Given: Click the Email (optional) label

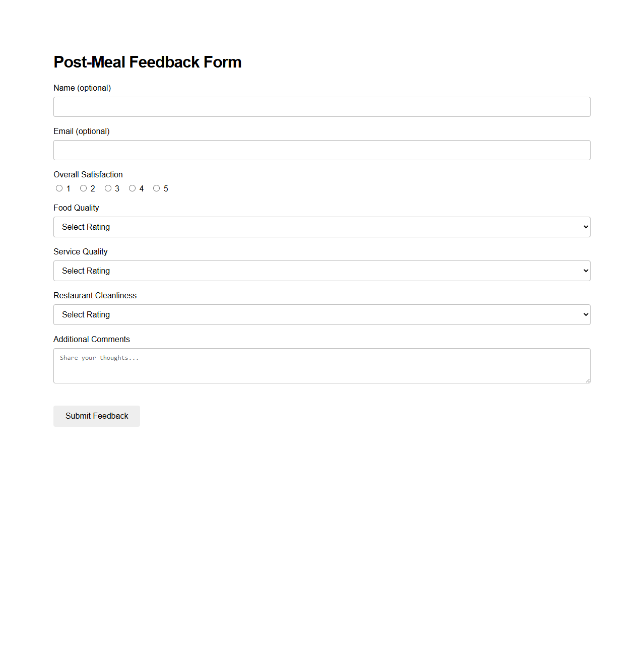Looking at the screenshot, I should click(x=81, y=131).
